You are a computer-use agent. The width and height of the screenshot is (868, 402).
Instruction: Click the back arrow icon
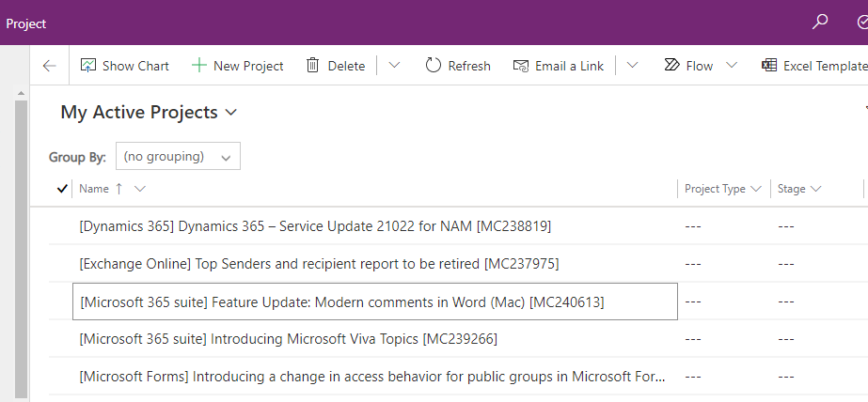[50, 66]
